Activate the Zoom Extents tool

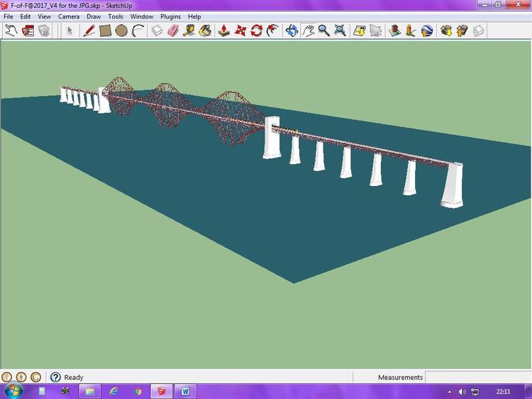tap(340, 31)
